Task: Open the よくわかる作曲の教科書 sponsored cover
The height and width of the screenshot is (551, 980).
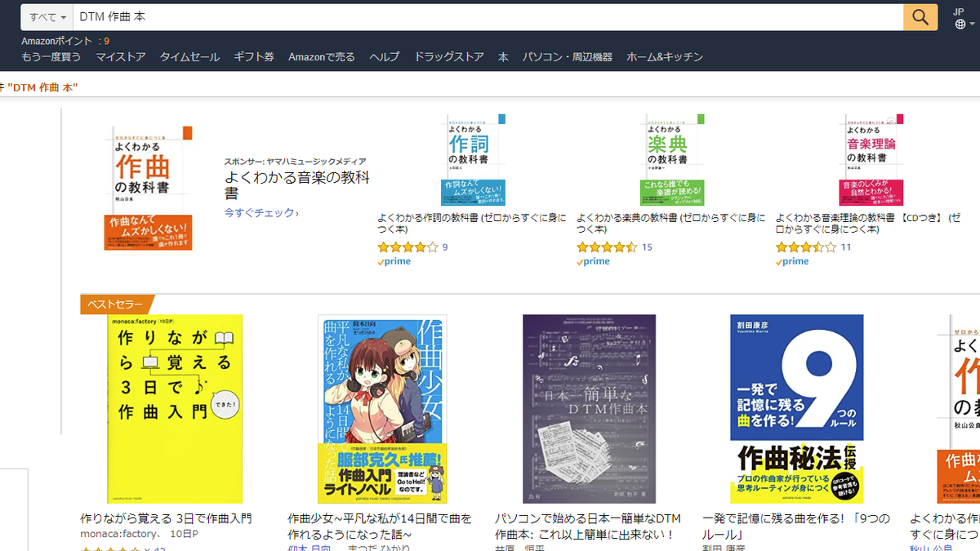Action: (x=149, y=188)
